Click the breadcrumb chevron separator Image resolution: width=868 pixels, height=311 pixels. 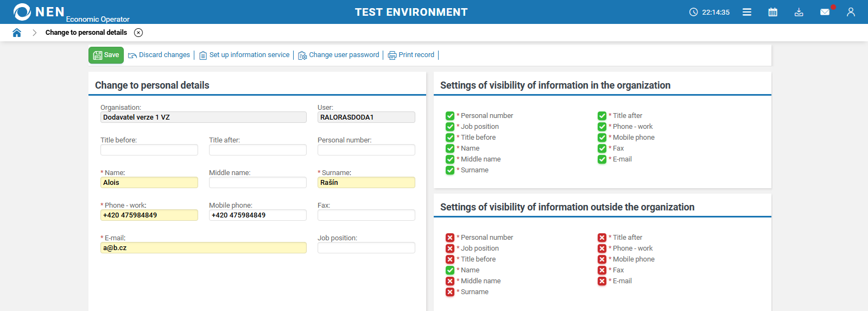[x=34, y=33]
